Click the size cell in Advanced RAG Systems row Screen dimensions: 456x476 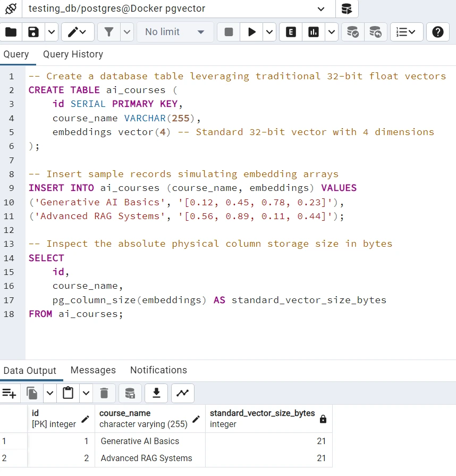pyautogui.click(x=269, y=458)
